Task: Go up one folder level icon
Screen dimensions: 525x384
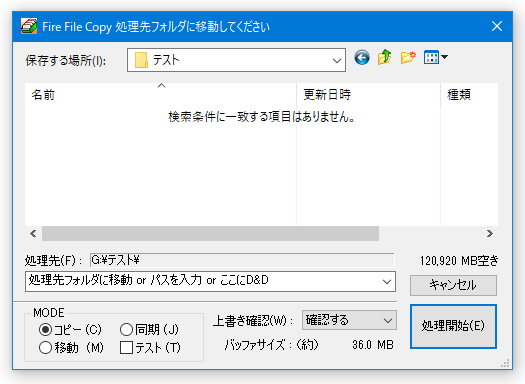Action: click(x=385, y=57)
